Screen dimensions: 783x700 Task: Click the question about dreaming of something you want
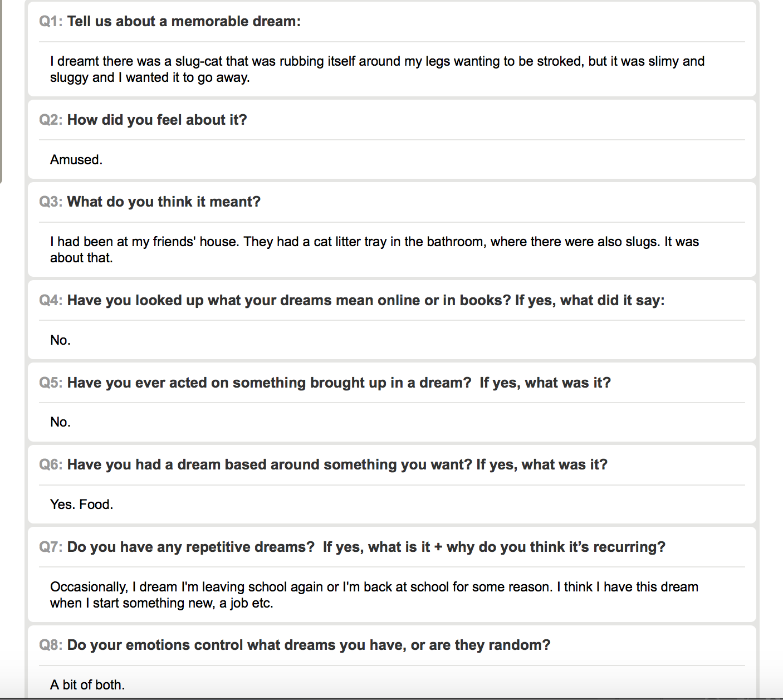pos(337,464)
